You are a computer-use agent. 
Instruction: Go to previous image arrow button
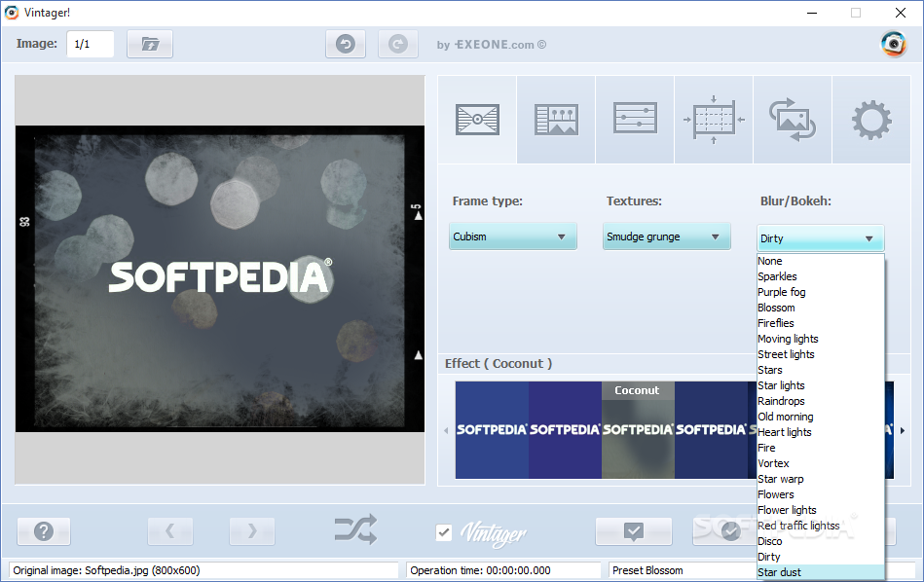point(170,531)
